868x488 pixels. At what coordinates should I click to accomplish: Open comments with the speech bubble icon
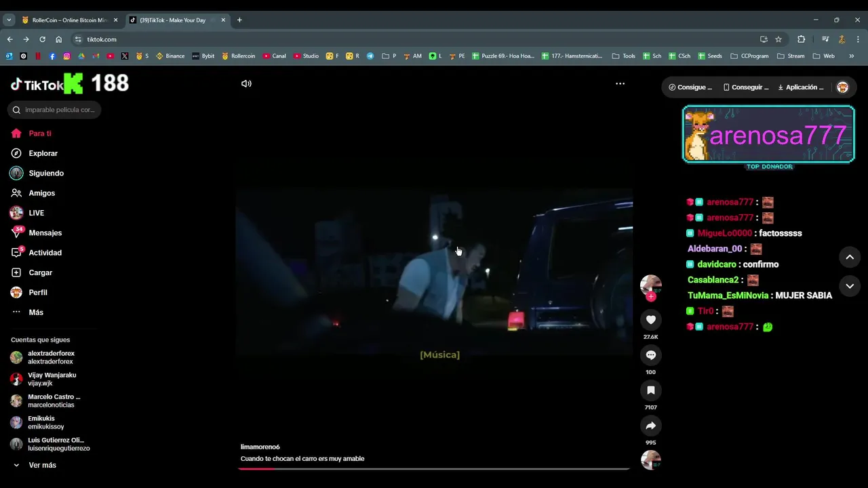pos(651,354)
